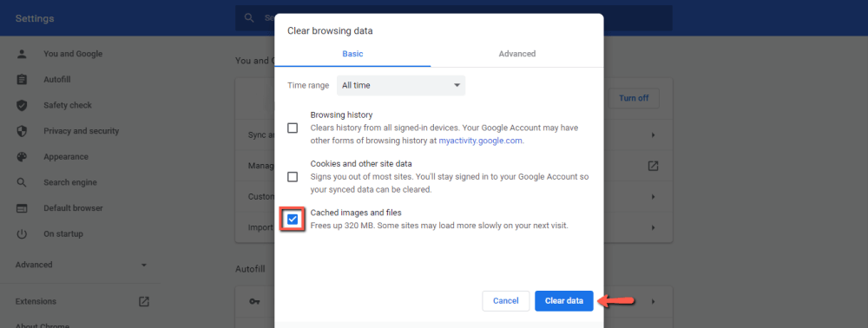Click the Cached images and files label
868x328 pixels.
[x=356, y=213]
